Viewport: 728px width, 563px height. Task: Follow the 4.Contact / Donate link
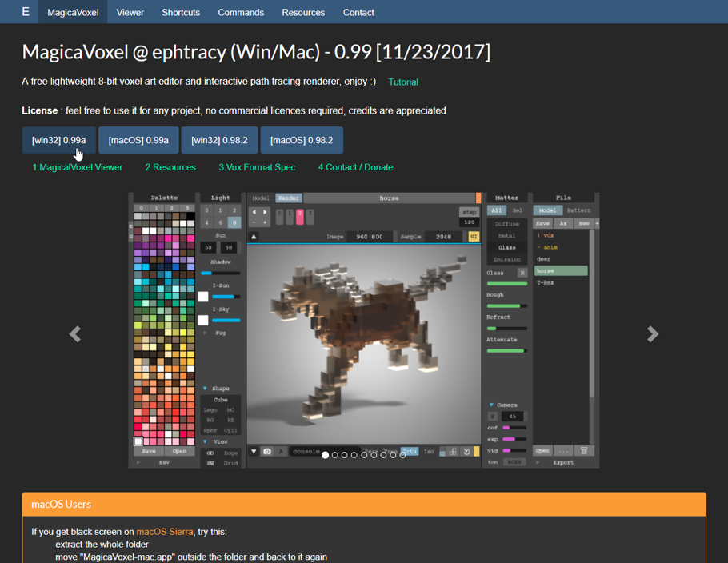356,167
